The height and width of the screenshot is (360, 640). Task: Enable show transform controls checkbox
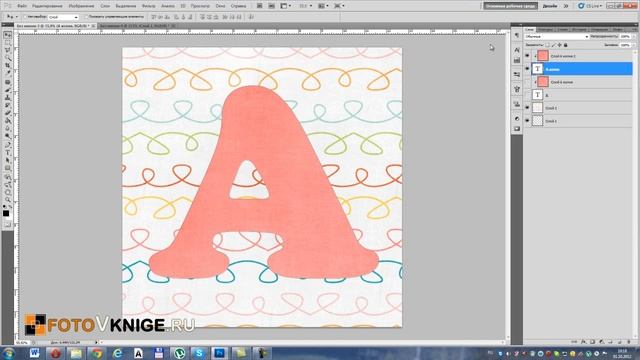pos(86,17)
